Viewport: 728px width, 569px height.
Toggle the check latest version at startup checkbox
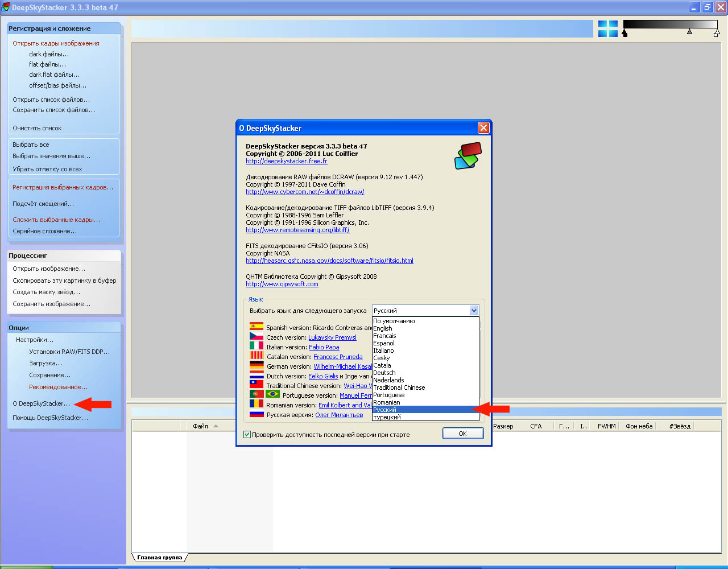(247, 435)
